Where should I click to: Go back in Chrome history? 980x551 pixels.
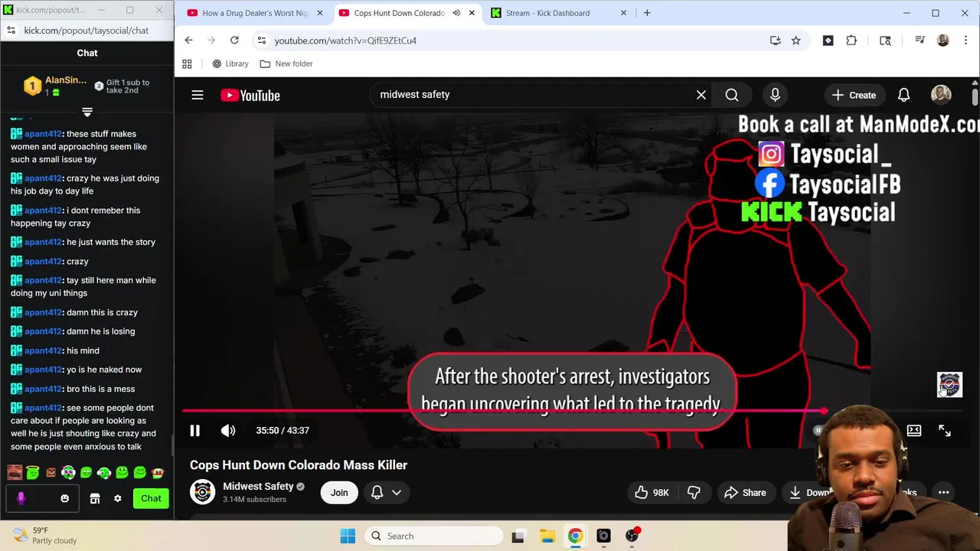[189, 41]
